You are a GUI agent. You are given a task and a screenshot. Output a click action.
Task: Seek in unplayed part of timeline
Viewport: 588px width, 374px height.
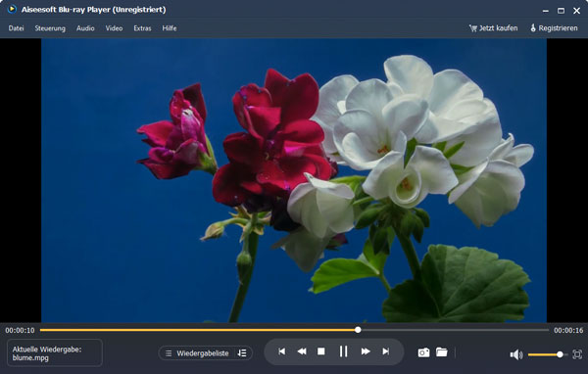point(454,330)
